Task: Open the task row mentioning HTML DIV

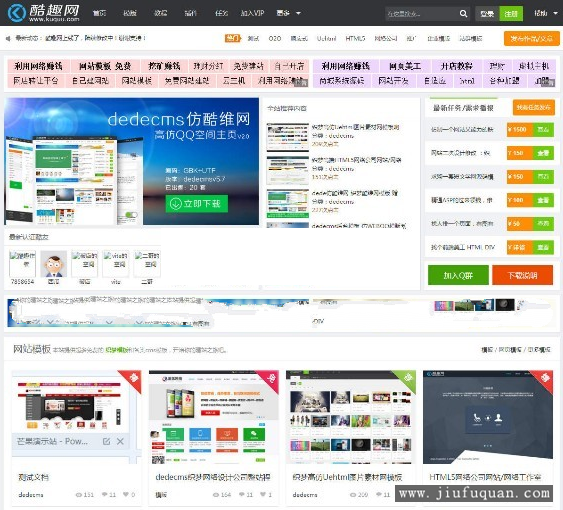Action: [x=492, y=247]
